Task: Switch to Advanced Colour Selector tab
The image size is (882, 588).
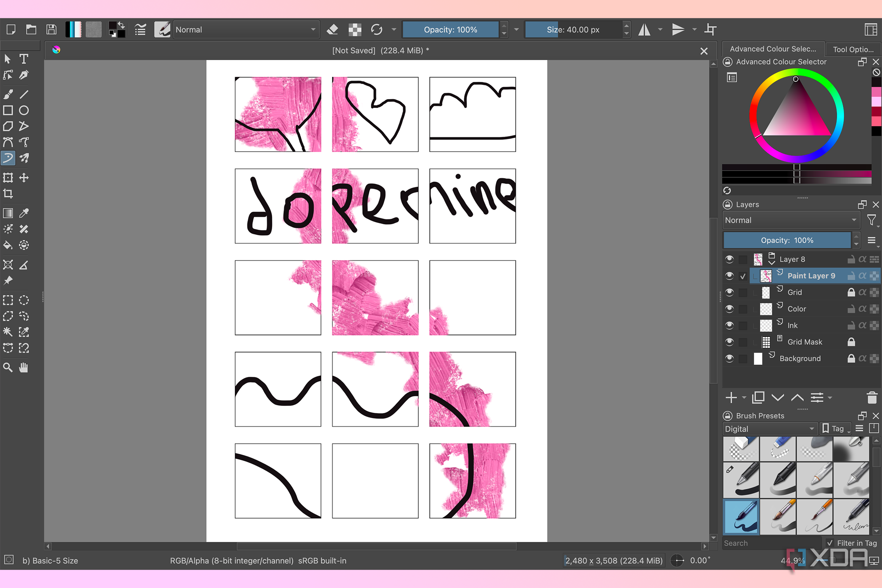Action: point(773,49)
